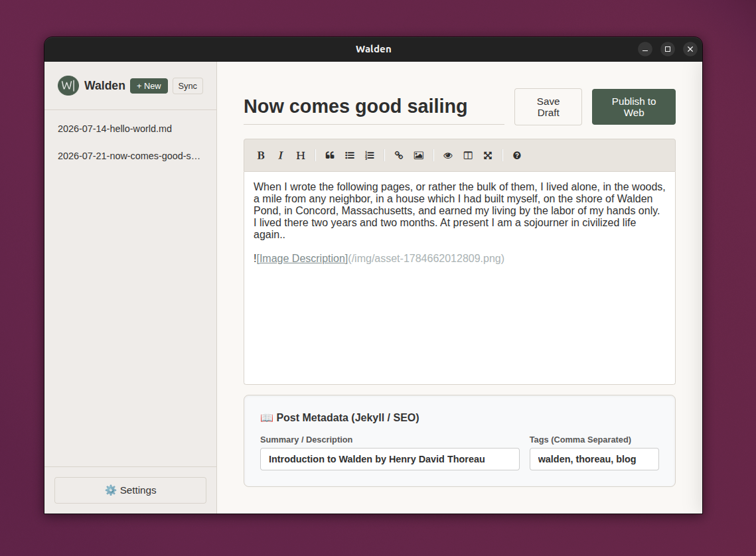Apply italic formatting with the I icon
Viewport: 756px width, 556px height.
pos(281,155)
